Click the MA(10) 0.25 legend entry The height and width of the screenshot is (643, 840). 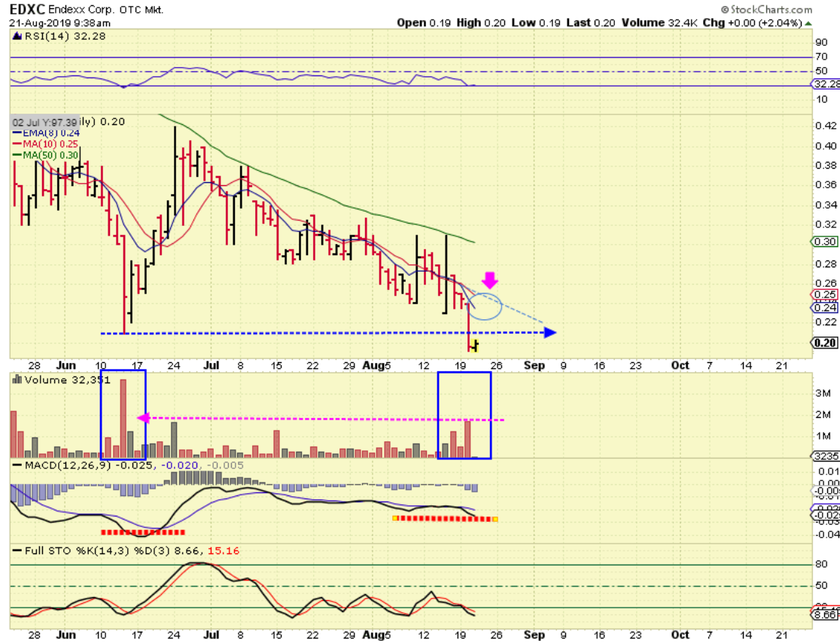coord(45,144)
